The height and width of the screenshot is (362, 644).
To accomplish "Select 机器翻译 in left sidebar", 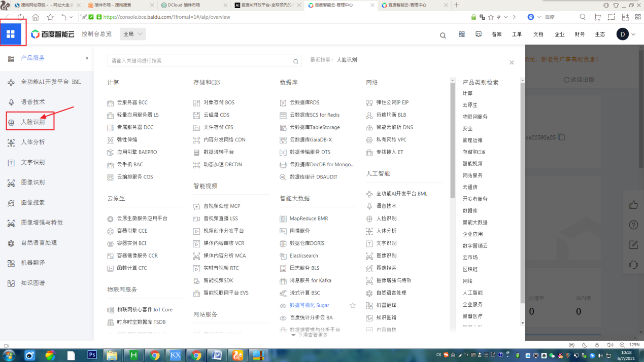I will pos(33,263).
